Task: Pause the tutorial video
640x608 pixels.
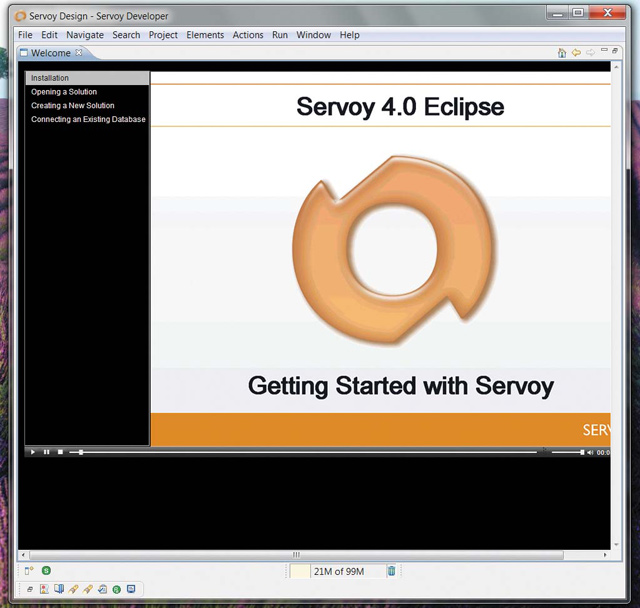Action: (47, 452)
